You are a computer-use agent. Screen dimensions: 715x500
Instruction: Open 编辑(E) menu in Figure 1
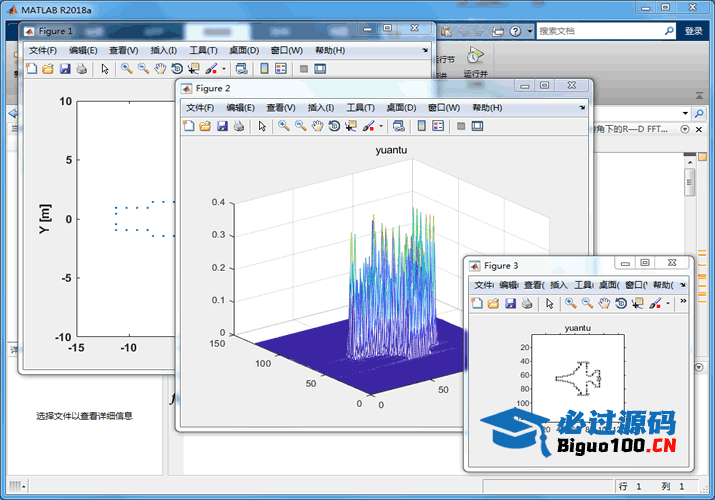(x=83, y=50)
